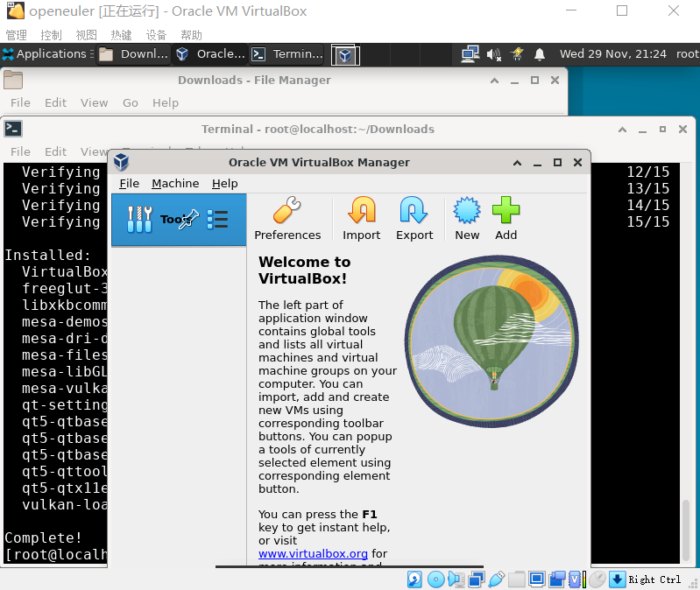Click the Import appliance icon
The image size is (700, 590).
coord(361,219)
